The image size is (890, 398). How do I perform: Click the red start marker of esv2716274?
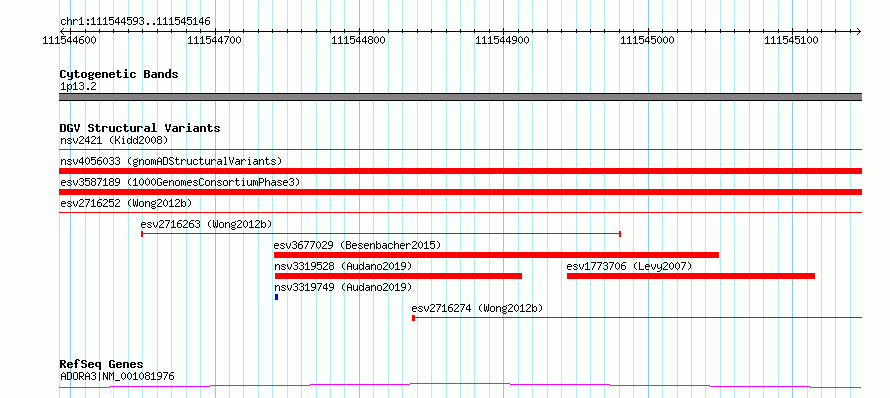[413, 318]
